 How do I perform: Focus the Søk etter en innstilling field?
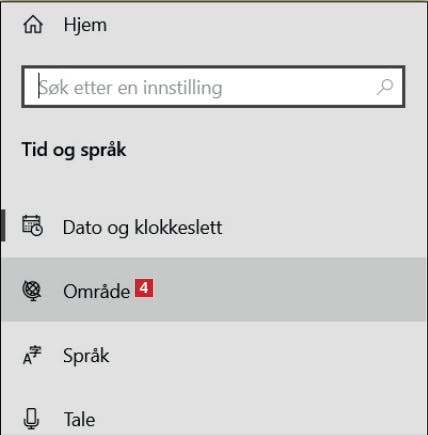tap(213, 87)
